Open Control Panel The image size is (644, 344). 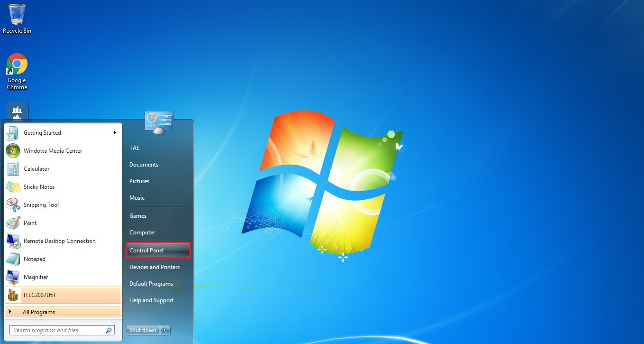[158, 251]
